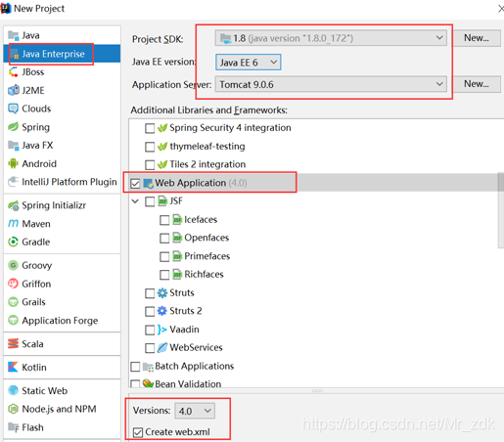Select Java Enterprise project type
This screenshot has height=442, width=504.
coord(62,54)
